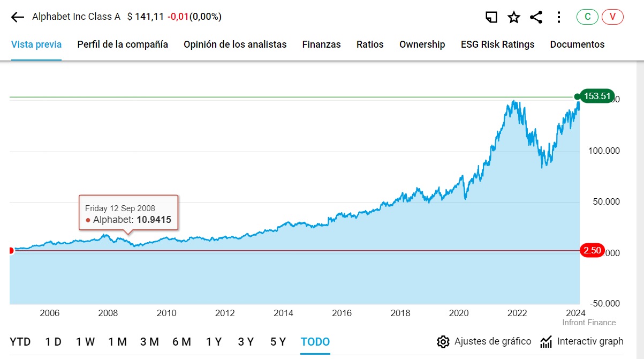The image size is (644, 359).
Task: Mark Alphabet as favorite with star icon
Action: 514,17
